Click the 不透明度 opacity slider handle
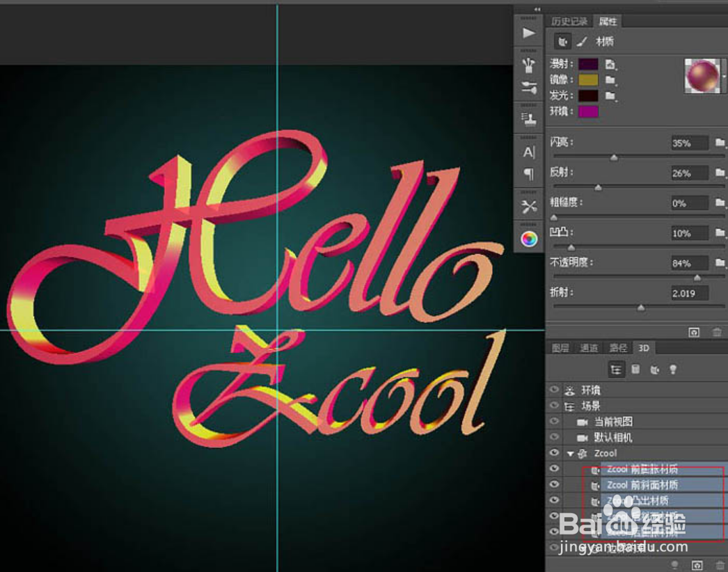The image size is (728, 572). click(697, 278)
